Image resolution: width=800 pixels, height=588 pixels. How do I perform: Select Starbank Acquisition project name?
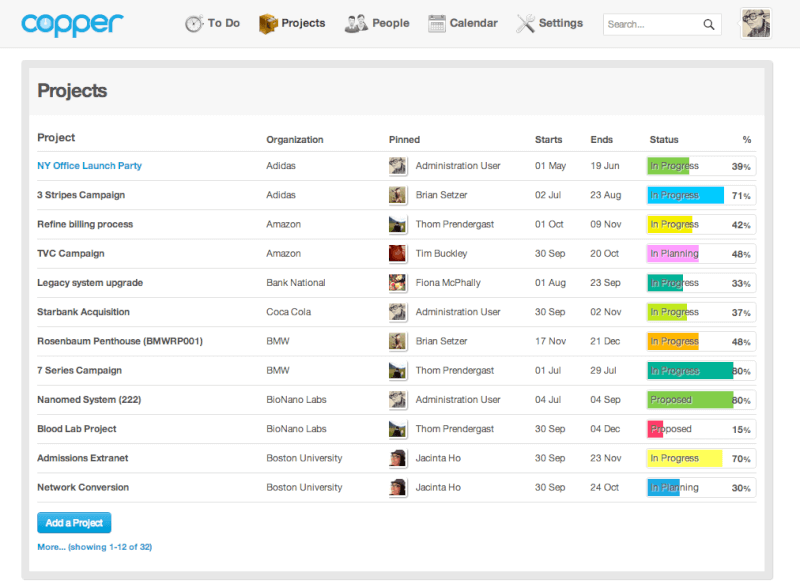[83, 312]
